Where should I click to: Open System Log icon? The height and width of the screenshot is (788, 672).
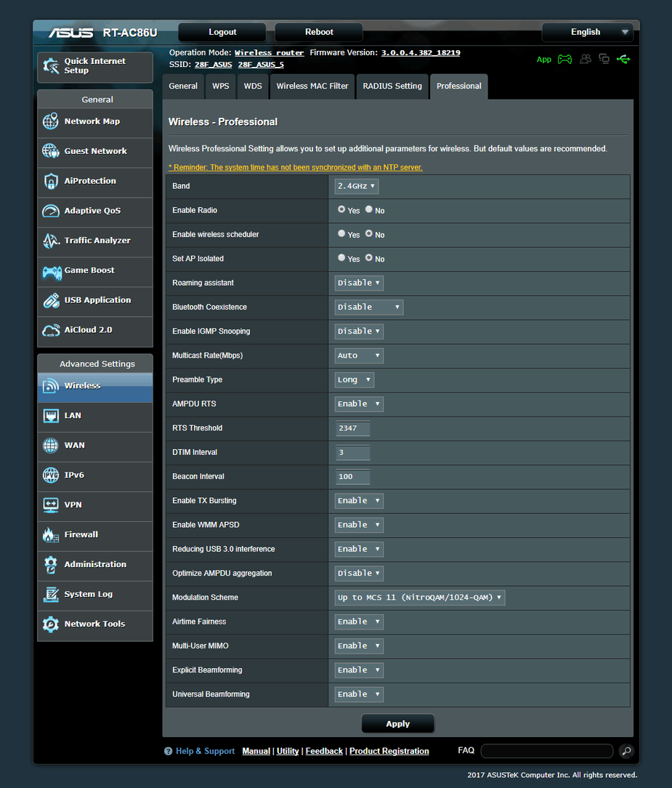51,594
